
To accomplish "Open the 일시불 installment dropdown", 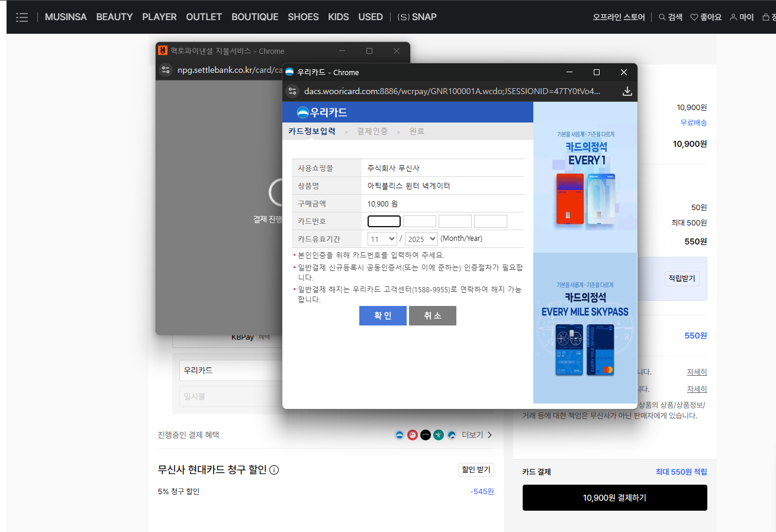I will [x=231, y=396].
